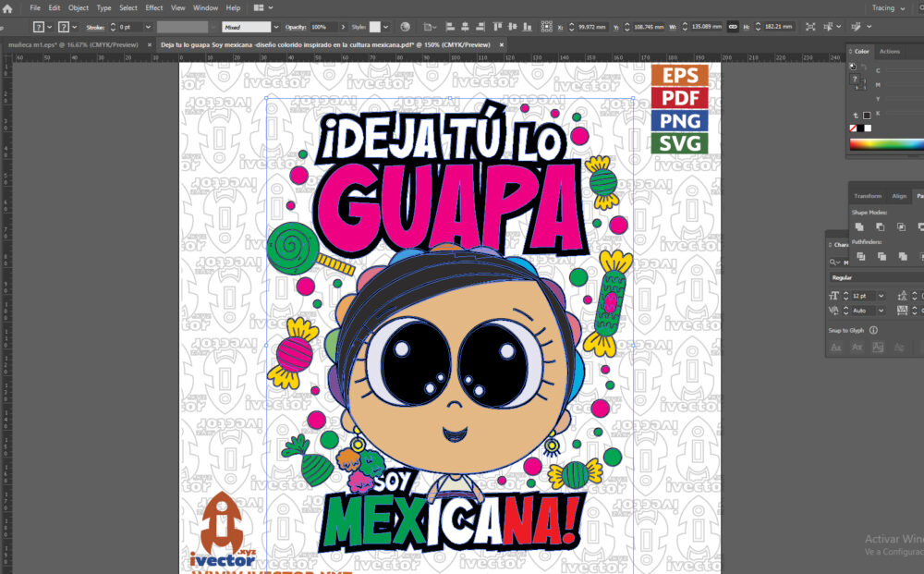Click the Y position value field
Image resolution: width=924 pixels, height=574 pixels.
[x=649, y=27]
